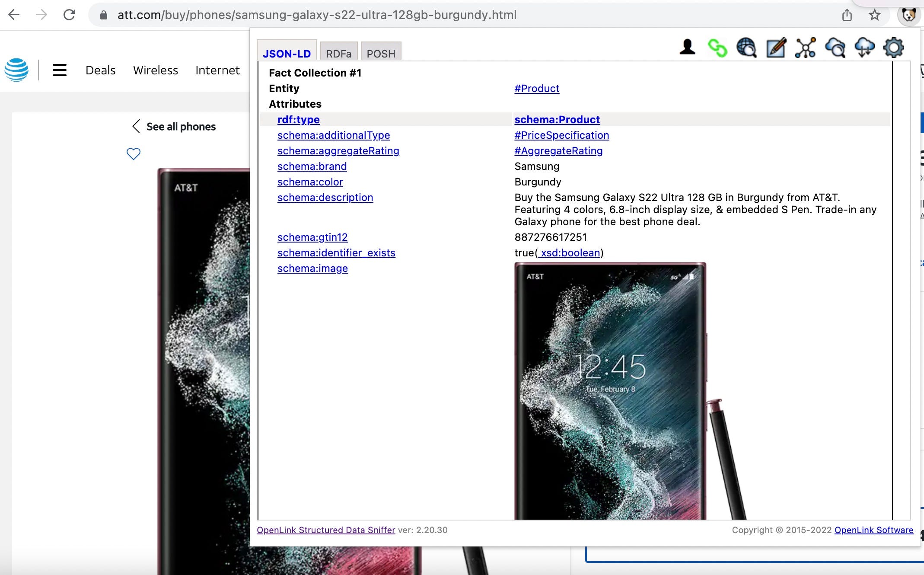Switch to the POSH tab

coord(381,54)
